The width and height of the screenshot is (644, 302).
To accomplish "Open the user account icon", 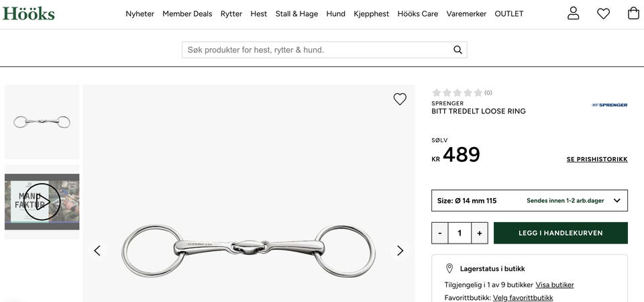I will (x=573, y=13).
